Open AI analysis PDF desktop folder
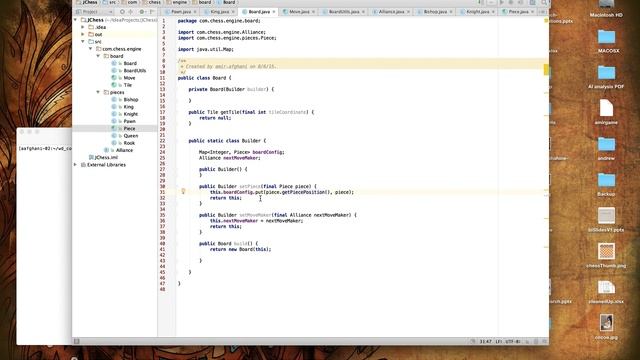The image size is (640, 360). click(x=606, y=77)
